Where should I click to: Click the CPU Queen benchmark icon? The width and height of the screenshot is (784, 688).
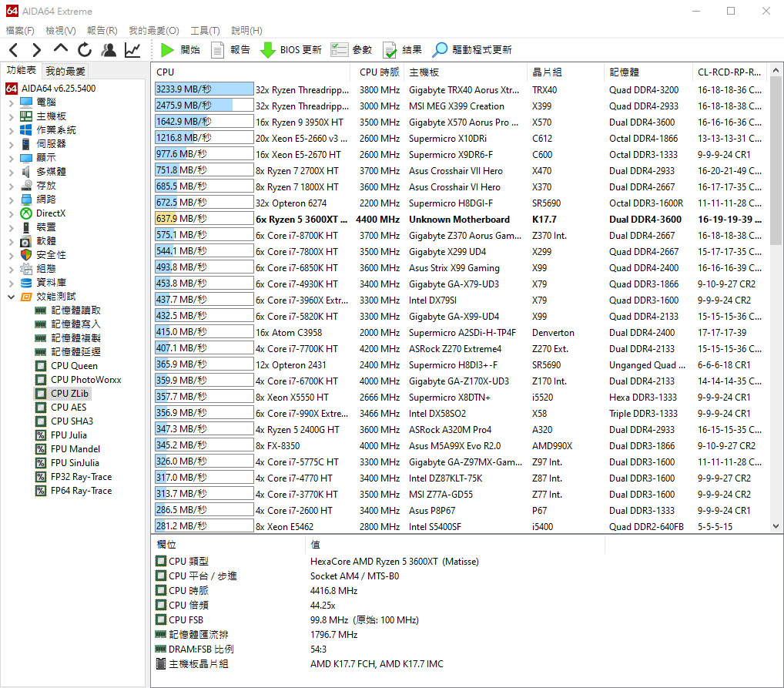(x=41, y=366)
